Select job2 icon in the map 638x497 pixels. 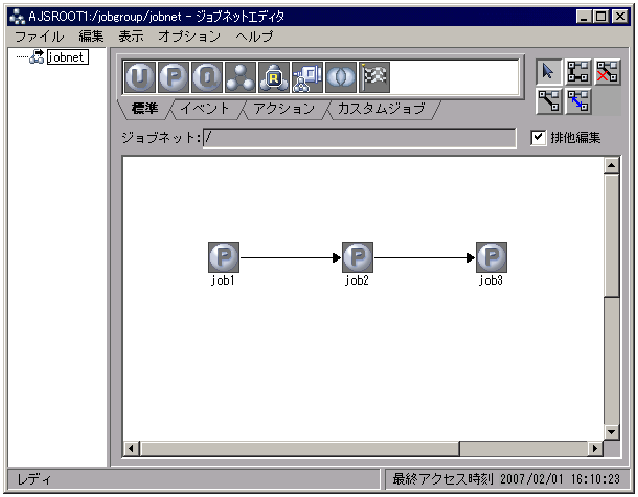click(x=357, y=257)
